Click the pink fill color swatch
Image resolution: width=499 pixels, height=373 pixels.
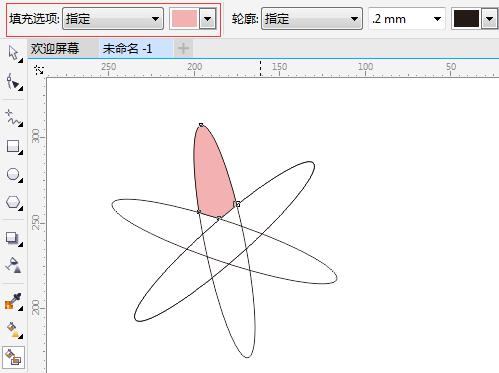click(x=184, y=19)
